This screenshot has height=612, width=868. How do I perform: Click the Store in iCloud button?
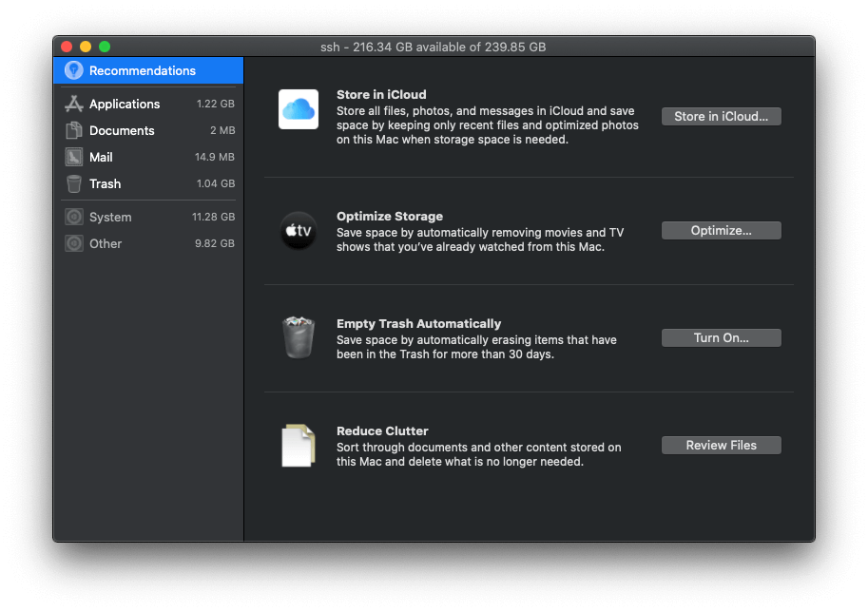pos(721,116)
